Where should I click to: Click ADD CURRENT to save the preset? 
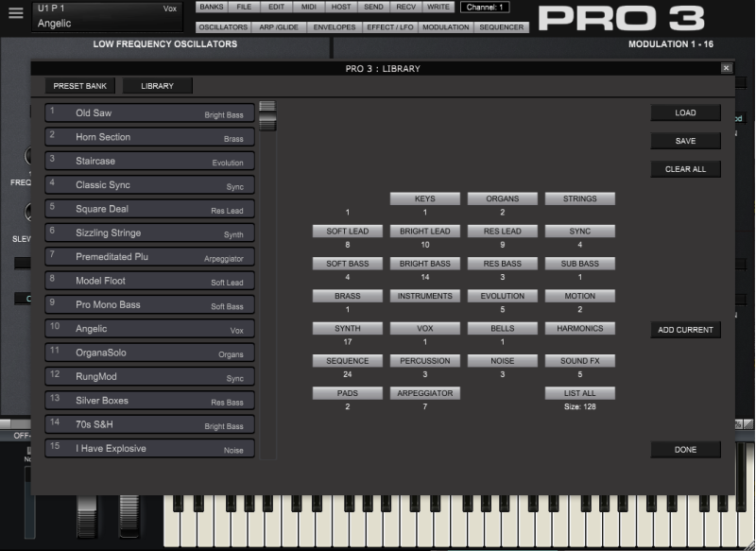click(685, 328)
